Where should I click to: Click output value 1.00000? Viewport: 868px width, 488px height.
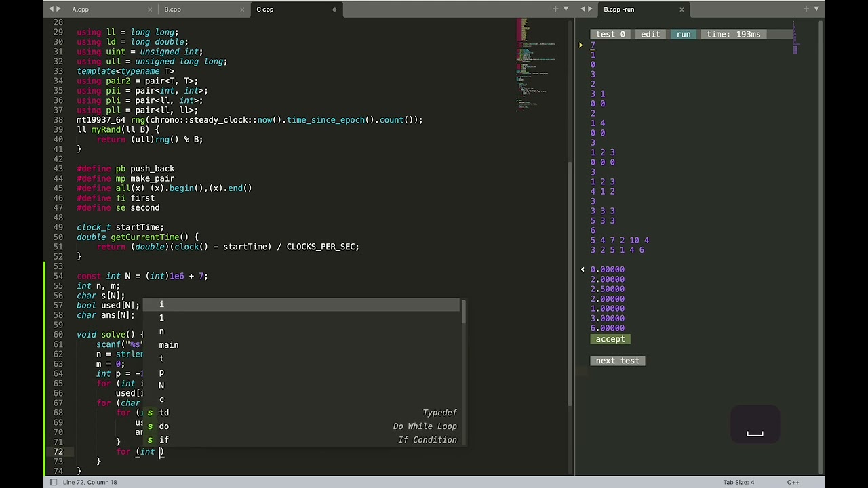point(608,308)
